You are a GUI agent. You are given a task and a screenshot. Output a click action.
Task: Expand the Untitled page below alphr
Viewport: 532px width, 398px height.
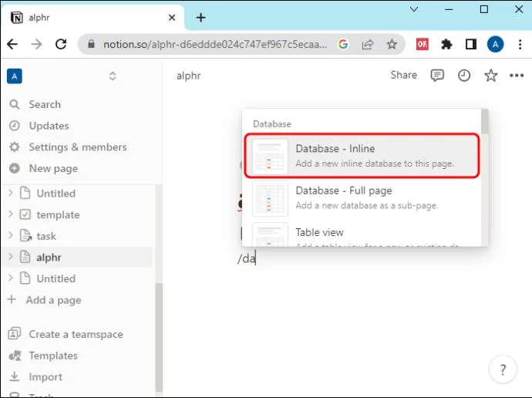coord(11,278)
